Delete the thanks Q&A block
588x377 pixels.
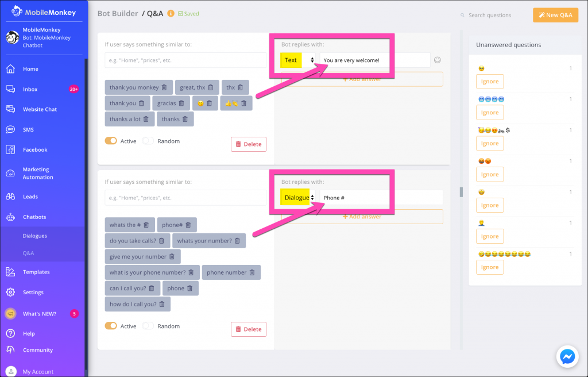[249, 144]
